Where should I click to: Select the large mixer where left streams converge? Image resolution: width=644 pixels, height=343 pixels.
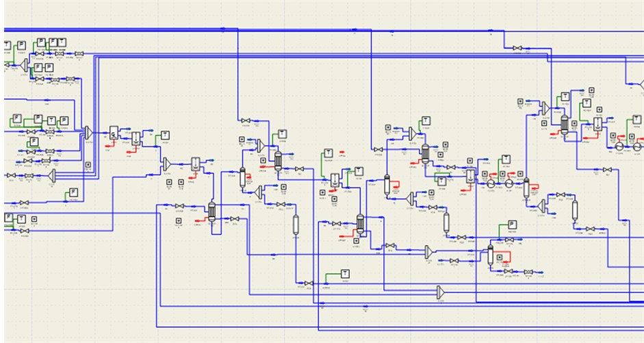point(89,131)
